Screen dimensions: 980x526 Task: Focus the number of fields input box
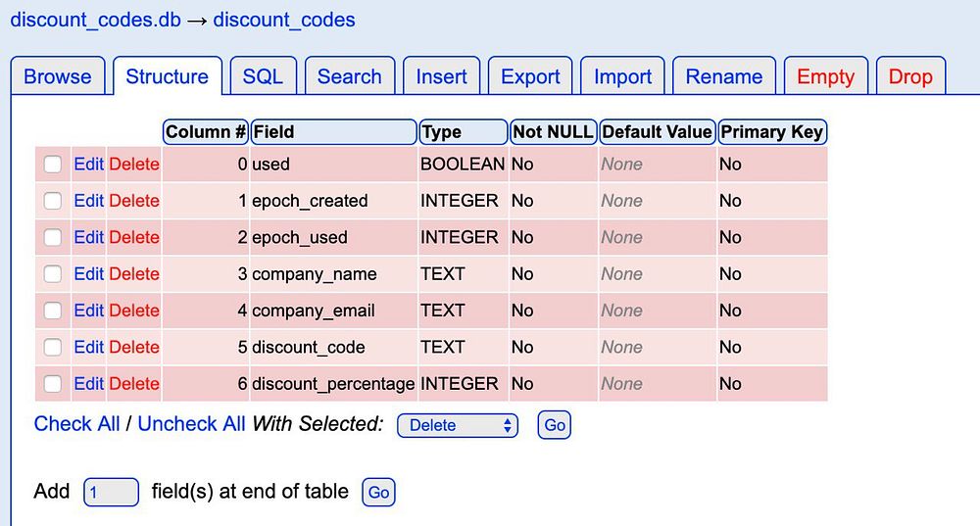[x=111, y=492]
